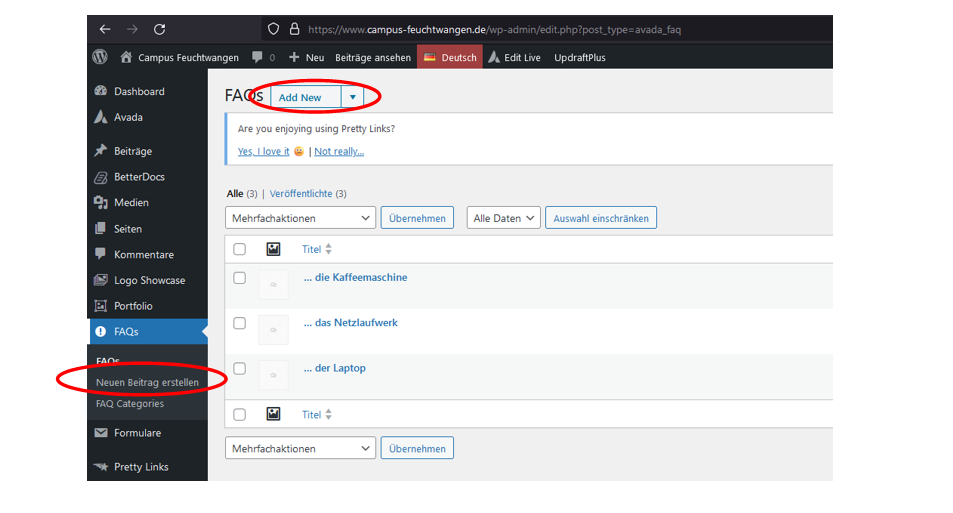
Task: Click the Logo Showcase icon
Action: pos(101,280)
